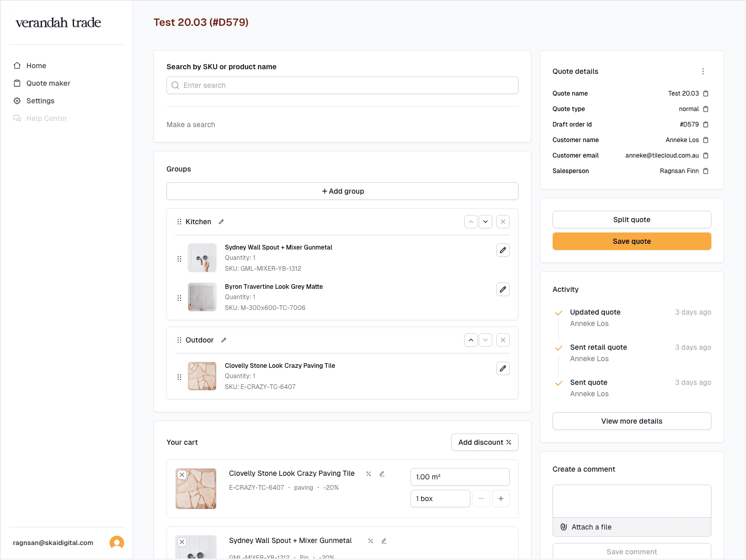Image resolution: width=746 pixels, height=560 pixels.
Task: Click the comment text area
Action: click(632, 501)
